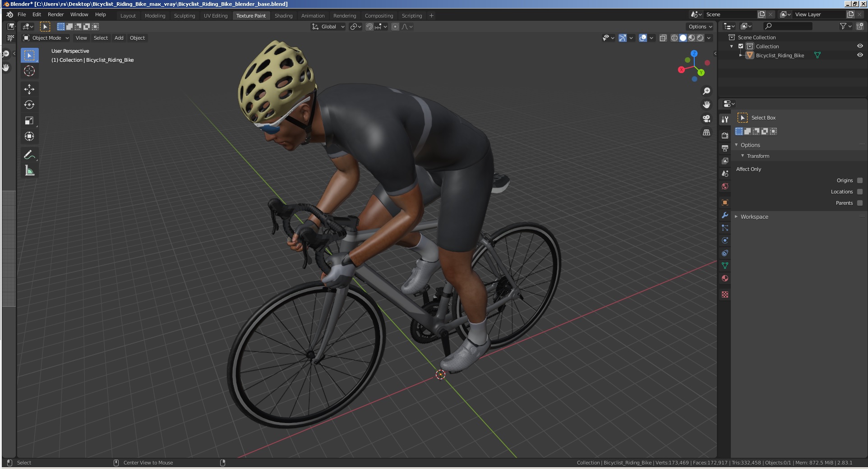Open the viewport Add menu

tap(119, 38)
